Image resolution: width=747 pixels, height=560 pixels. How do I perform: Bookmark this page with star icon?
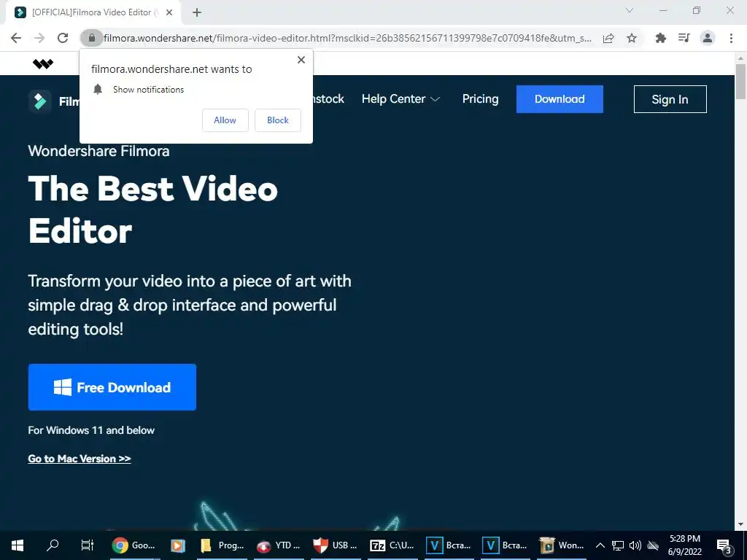[632, 38]
